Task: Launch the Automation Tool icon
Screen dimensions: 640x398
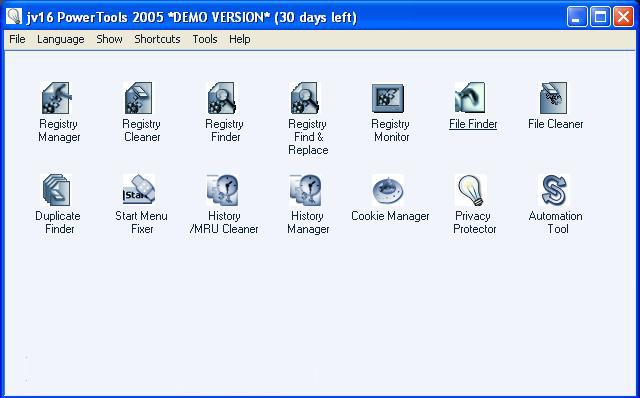Action: [x=554, y=190]
